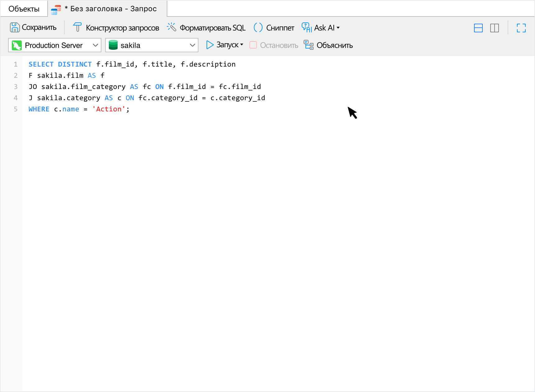Select the Без заголовка - Запрос tab
The image size is (535, 392).
pyautogui.click(x=107, y=9)
